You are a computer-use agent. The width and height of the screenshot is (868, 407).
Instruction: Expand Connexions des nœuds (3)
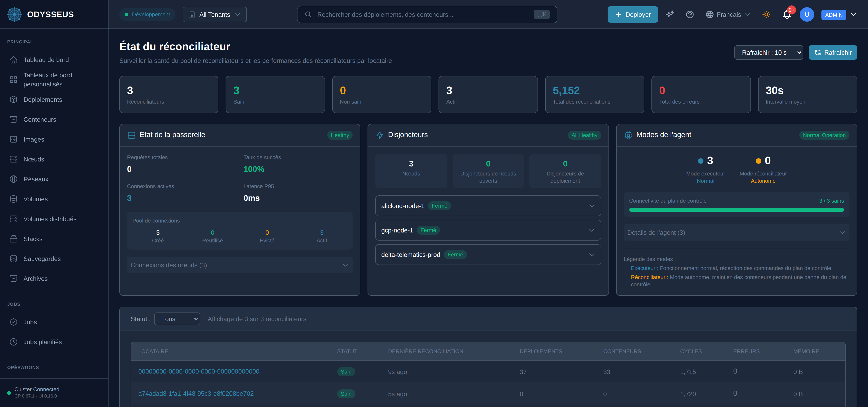click(240, 265)
